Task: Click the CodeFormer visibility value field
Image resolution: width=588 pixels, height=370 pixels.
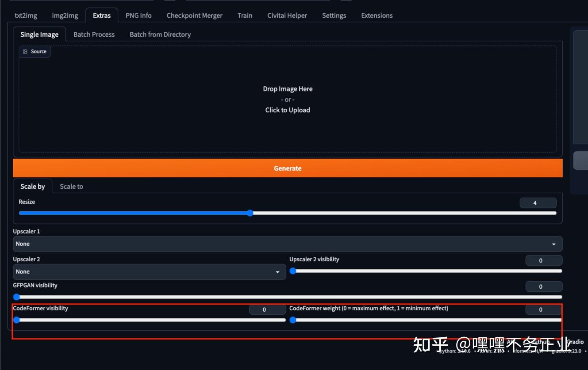Action: [x=267, y=309]
